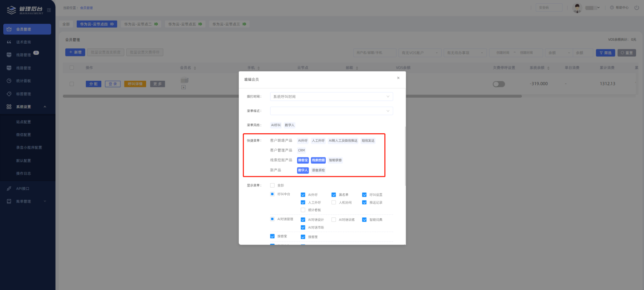The width and height of the screenshot is (644, 290).
Task: Collapse the 系统设置 sidebar section
Action: pyautogui.click(x=45, y=107)
